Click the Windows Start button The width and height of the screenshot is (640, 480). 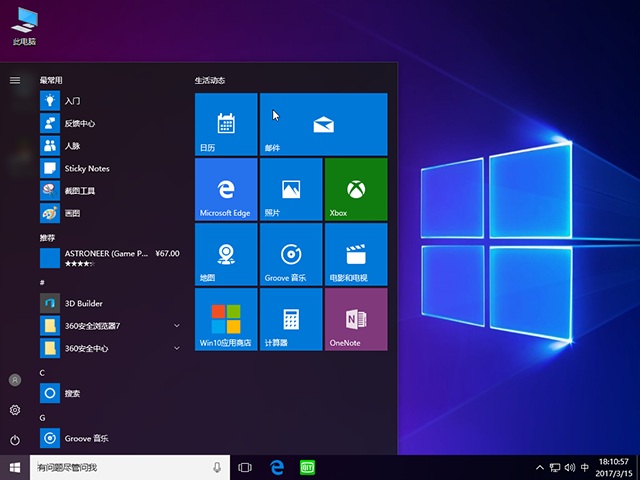point(15,467)
